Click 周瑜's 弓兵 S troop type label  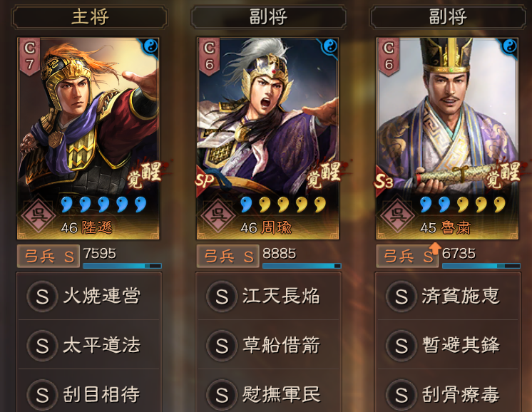[228, 257]
